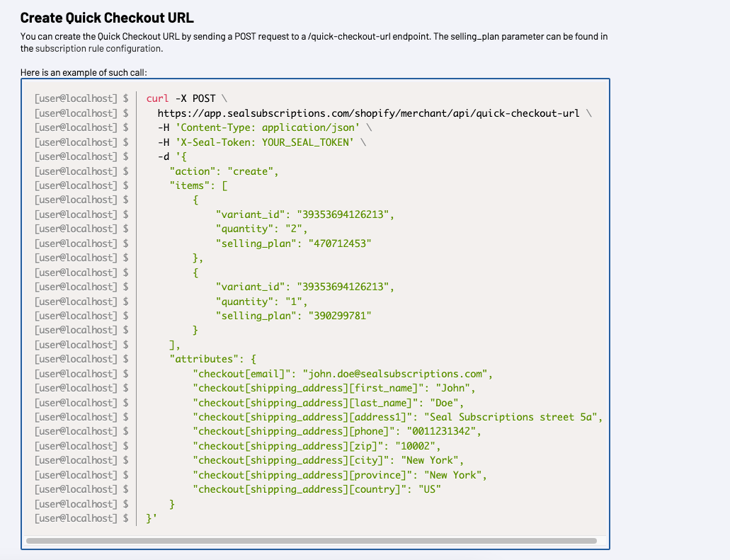Viewport: 730px width, 560px height.
Task: Click the YOUR_SEAL_TOKEN placeholder text
Action: point(307,142)
